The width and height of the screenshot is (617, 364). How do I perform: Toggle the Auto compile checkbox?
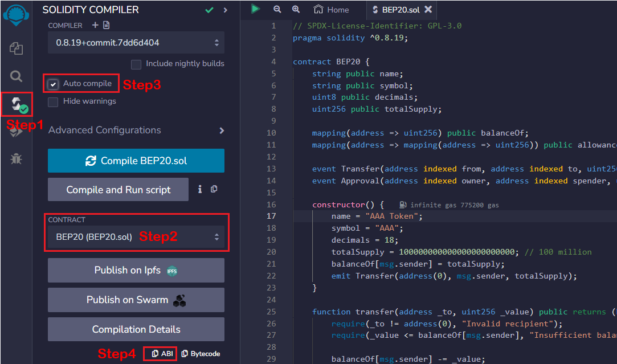pos(54,84)
